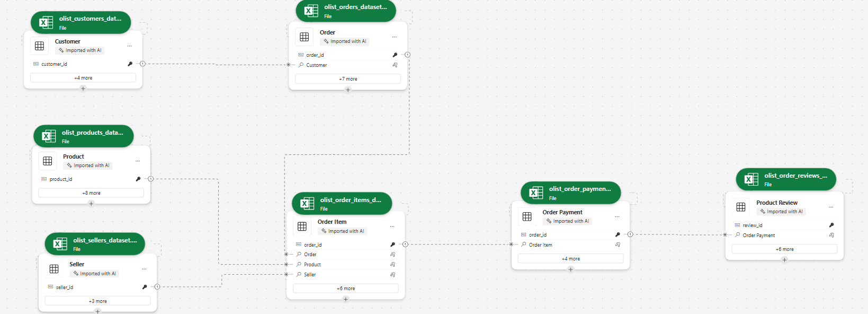Click 'Imported with AI' badge on Product Review
Viewport: 868px width, 314px height.
tap(781, 212)
